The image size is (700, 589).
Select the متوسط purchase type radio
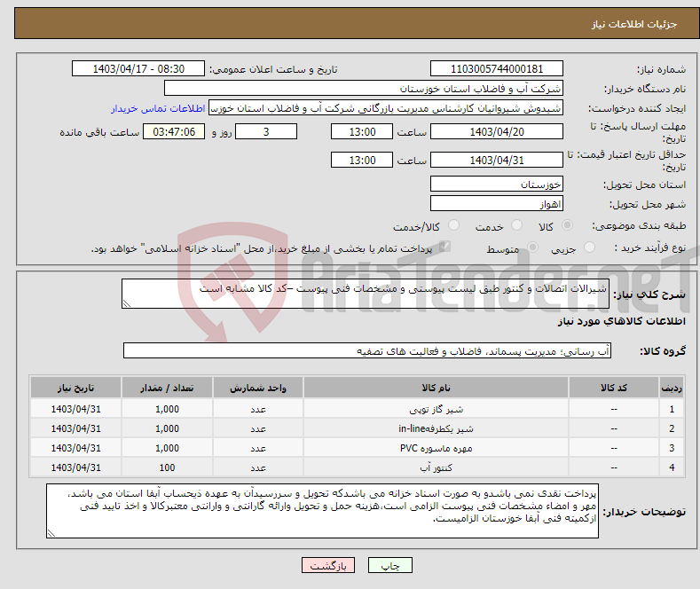point(532,247)
